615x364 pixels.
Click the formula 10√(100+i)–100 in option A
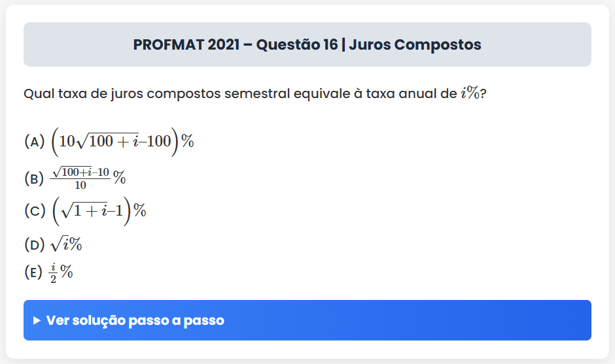pos(114,141)
